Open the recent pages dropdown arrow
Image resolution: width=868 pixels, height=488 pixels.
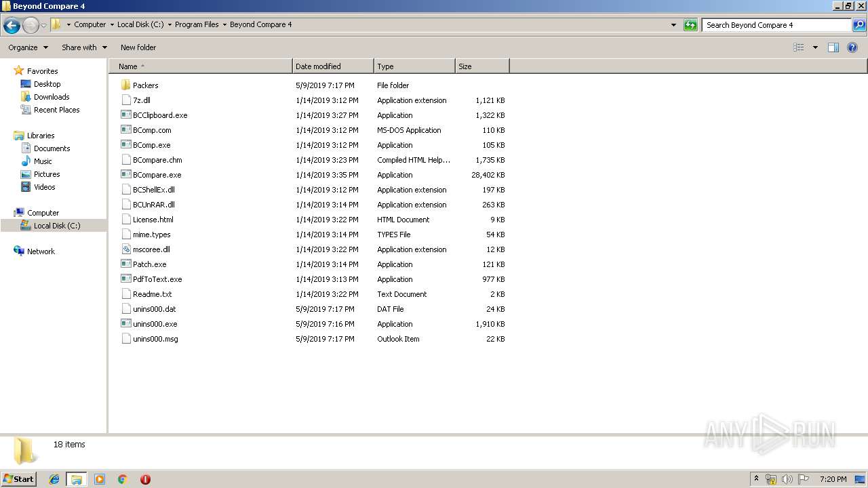tap(43, 26)
